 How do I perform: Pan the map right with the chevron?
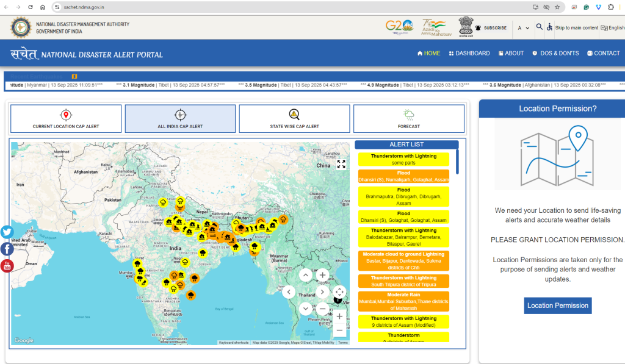tap(322, 292)
